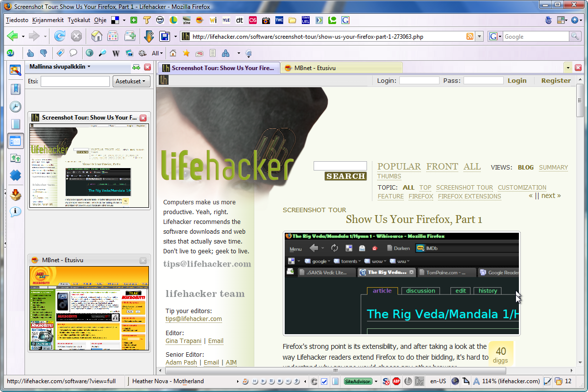Click the green Back arrow button
This screenshot has height=392, width=588.
point(12,36)
